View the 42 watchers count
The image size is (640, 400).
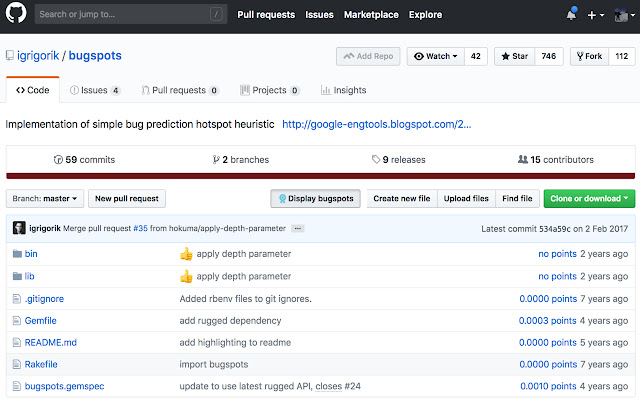476,56
